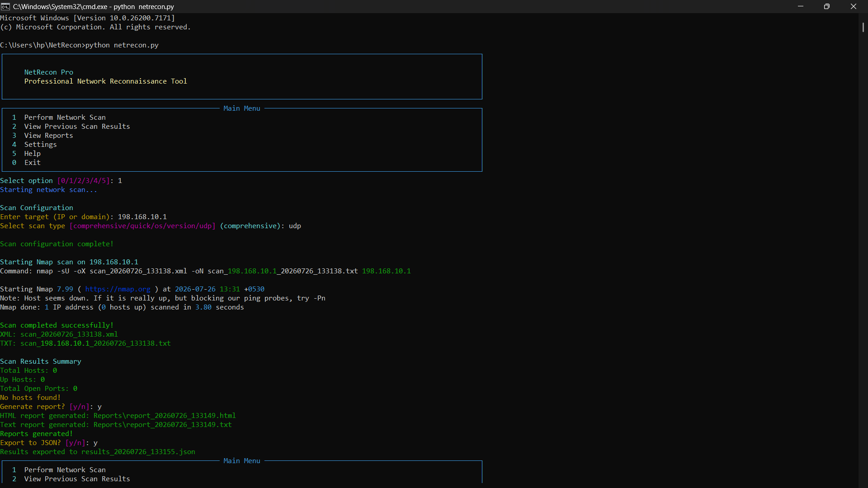The image size is (868, 488).
Task: Click the https://nmap.org link
Action: (118, 289)
